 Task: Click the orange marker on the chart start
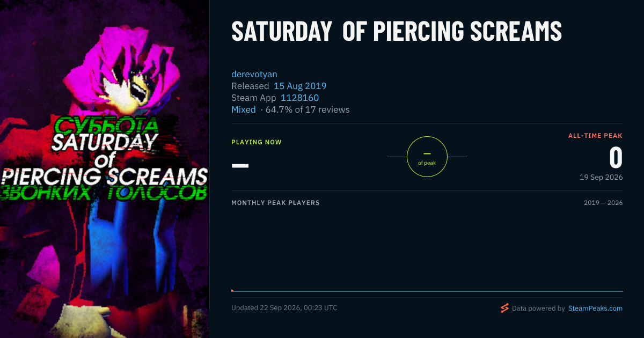[x=232, y=290]
